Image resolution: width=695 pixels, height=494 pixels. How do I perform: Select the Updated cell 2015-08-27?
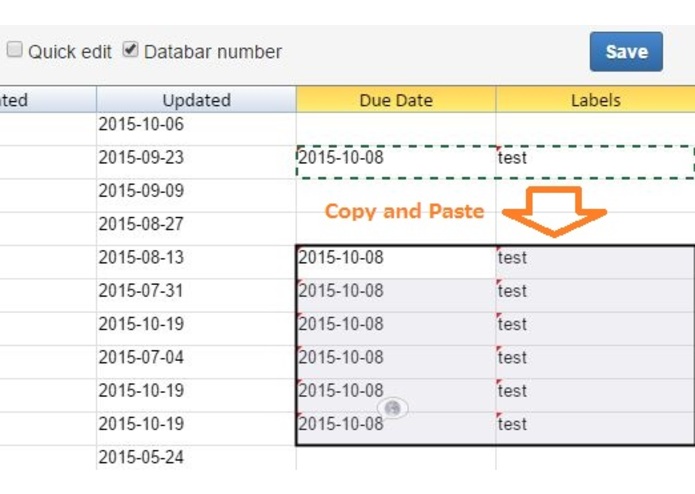click(196, 229)
